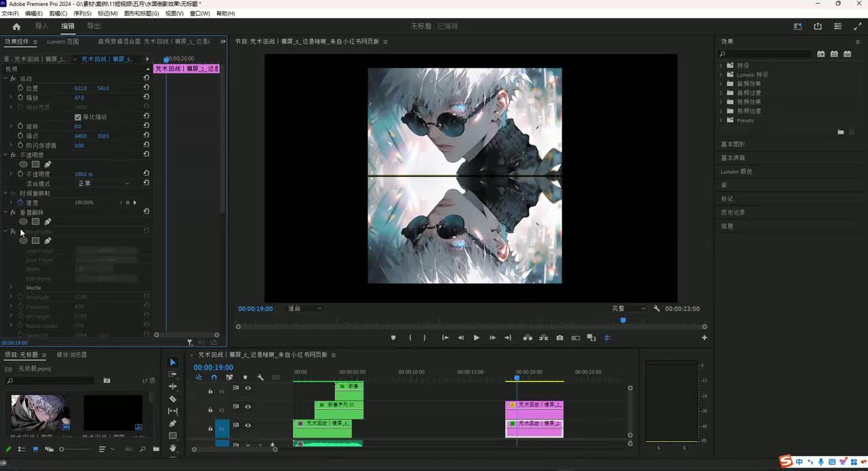Select the Pen tool in the timeline toolbar
The image size is (868, 471).
coord(172,423)
